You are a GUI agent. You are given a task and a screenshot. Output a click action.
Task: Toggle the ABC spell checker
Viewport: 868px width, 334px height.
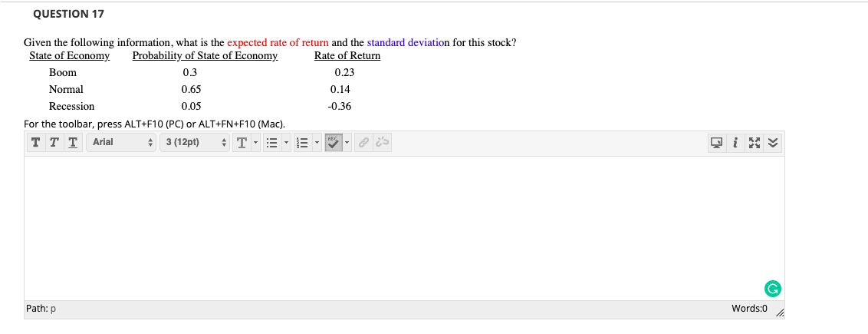[334, 142]
